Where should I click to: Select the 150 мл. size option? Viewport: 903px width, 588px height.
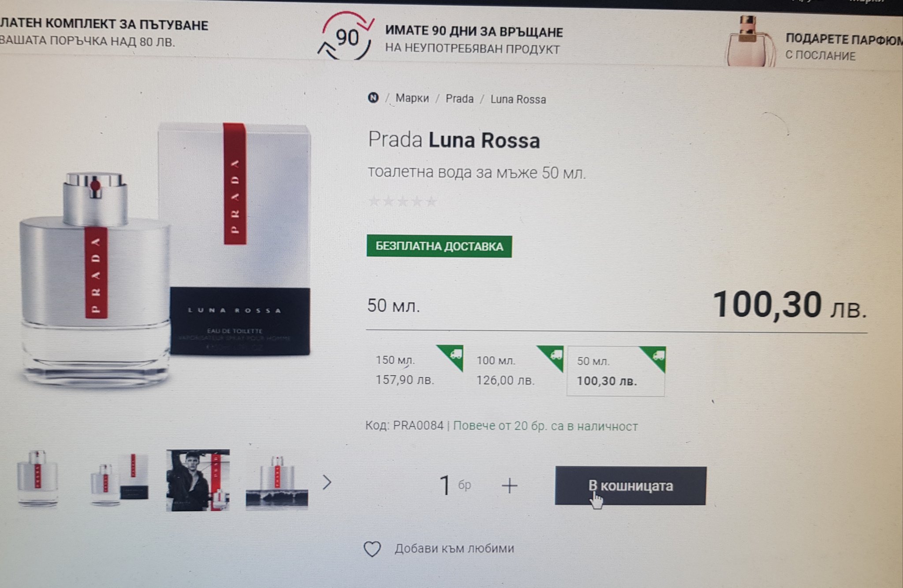click(x=415, y=370)
